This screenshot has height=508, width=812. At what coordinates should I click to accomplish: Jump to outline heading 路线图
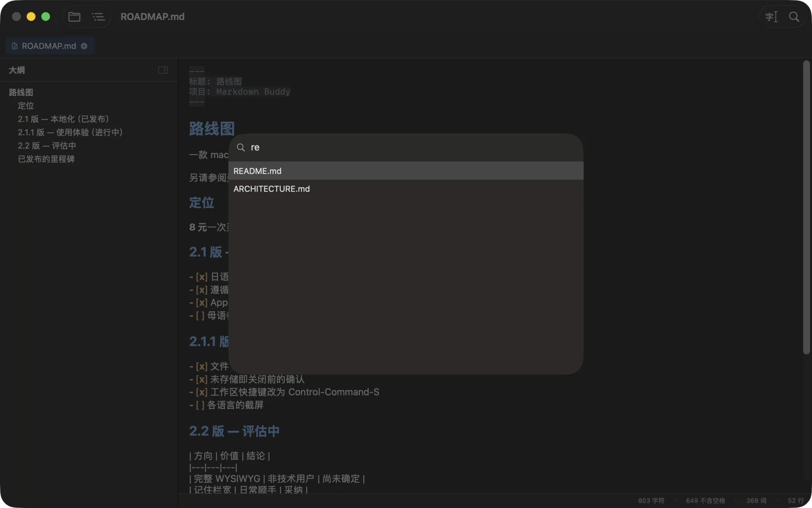pyautogui.click(x=21, y=92)
